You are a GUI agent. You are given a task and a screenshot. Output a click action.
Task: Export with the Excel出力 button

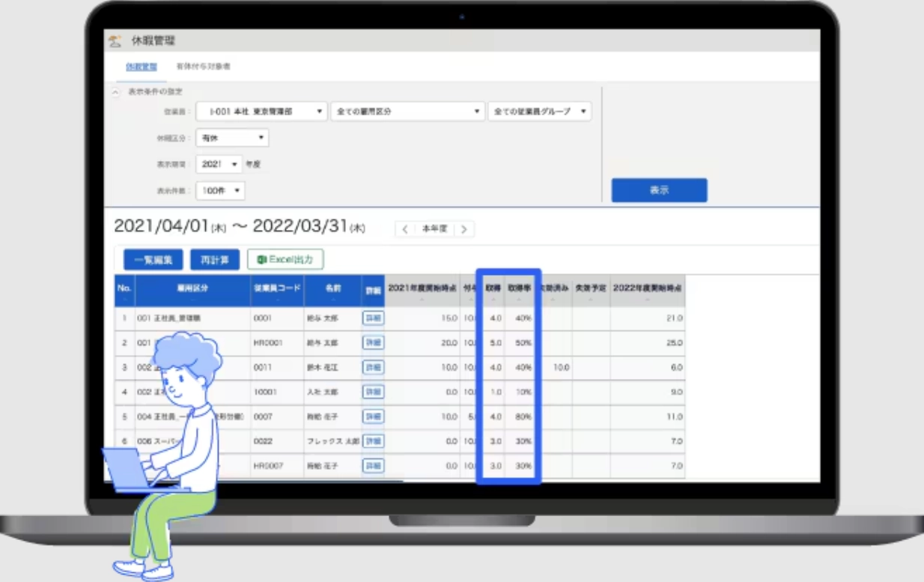(285, 259)
